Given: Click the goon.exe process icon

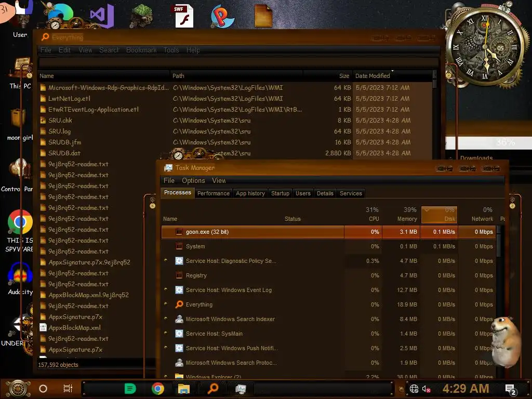Looking at the screenshot, I should point(179,232).
